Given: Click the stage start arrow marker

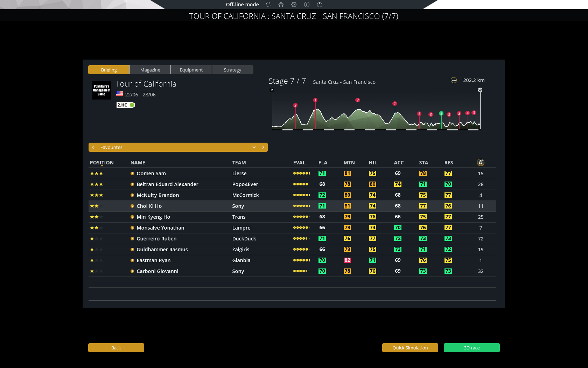Looking at the screenshot, I should point(272,90).
